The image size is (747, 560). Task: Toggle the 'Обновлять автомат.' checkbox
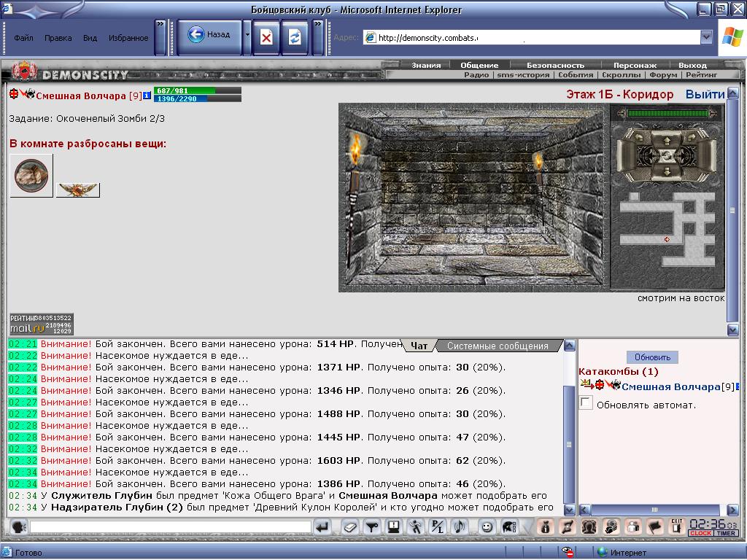[586, 402]
